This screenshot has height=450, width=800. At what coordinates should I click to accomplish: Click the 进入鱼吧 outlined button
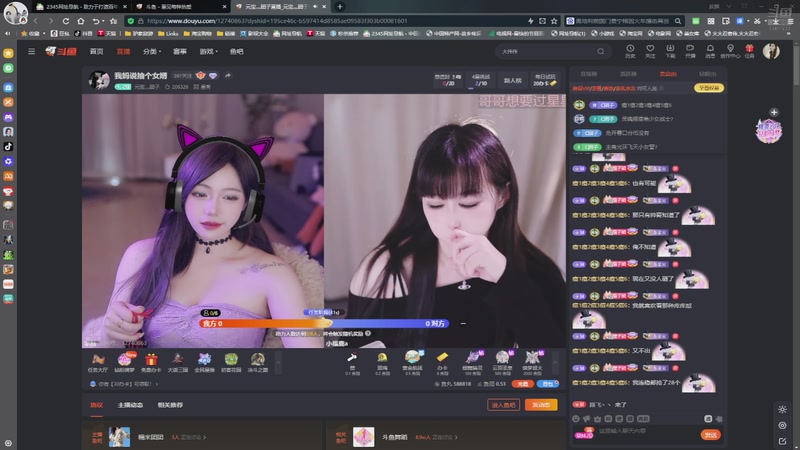[x=503, y=405]
